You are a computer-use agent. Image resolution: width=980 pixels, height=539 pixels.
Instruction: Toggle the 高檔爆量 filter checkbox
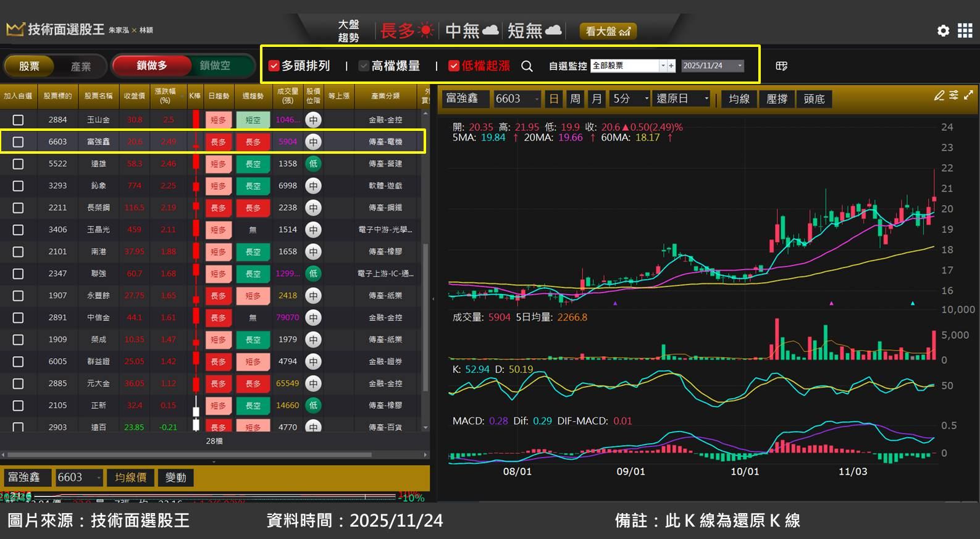pos(364,65)
